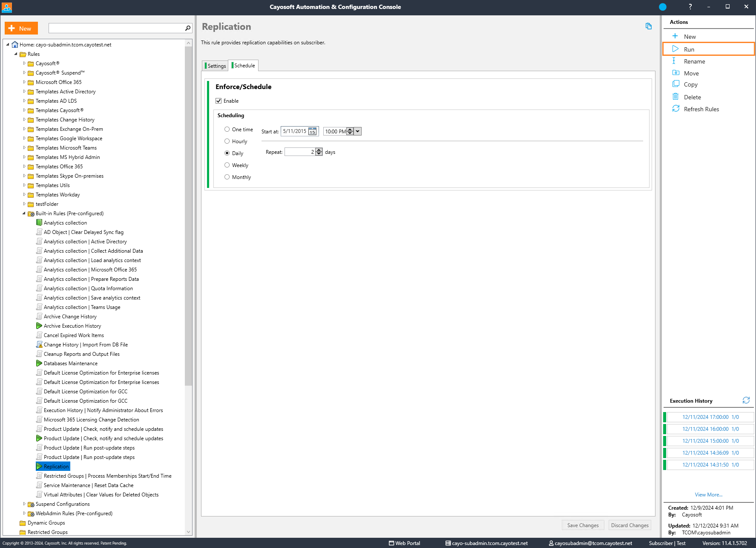Viewport: 756px width, 548px height.
Task: Click the blue status circle in title bar
Action: coord(662,7)
